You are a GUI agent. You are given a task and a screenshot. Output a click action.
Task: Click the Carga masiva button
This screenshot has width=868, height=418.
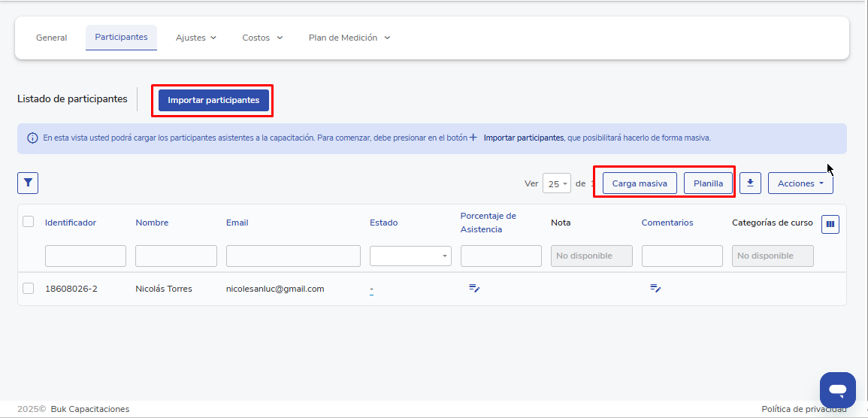(x=640, y=183)
